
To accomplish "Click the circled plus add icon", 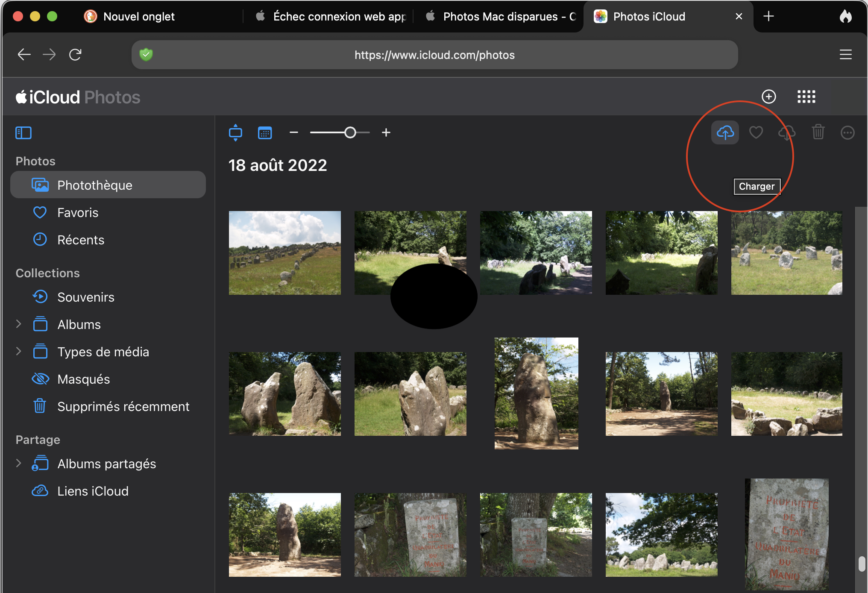I will click(768, 97).
